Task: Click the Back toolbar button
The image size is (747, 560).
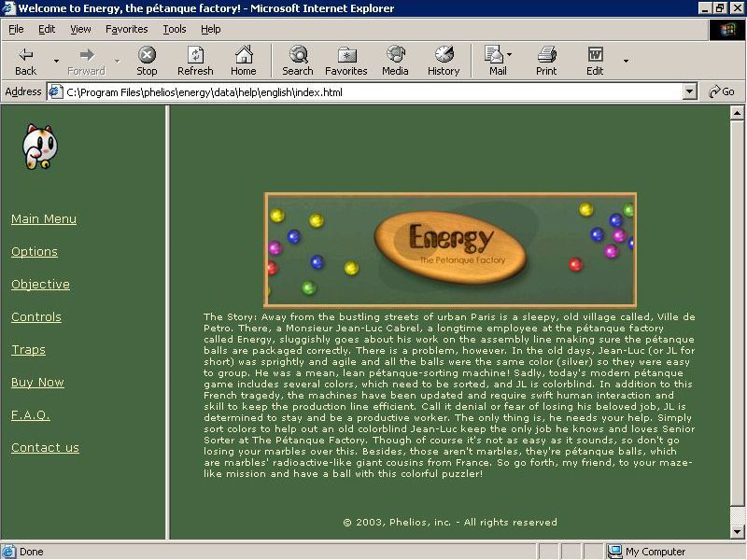Action: pyautogui.click(x=26, y=62)
